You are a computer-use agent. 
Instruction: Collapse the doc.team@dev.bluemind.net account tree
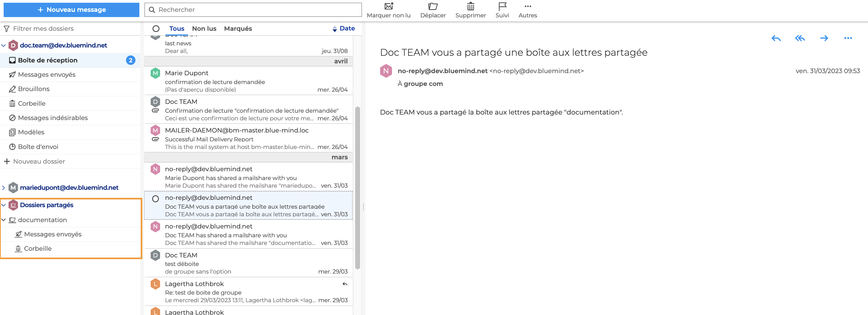click(4, 45)
